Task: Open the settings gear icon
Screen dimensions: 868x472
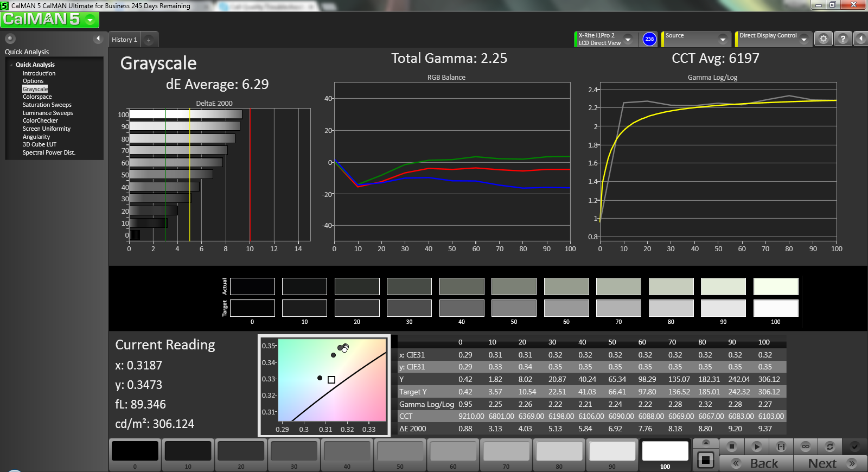Action: click(824, 39)
